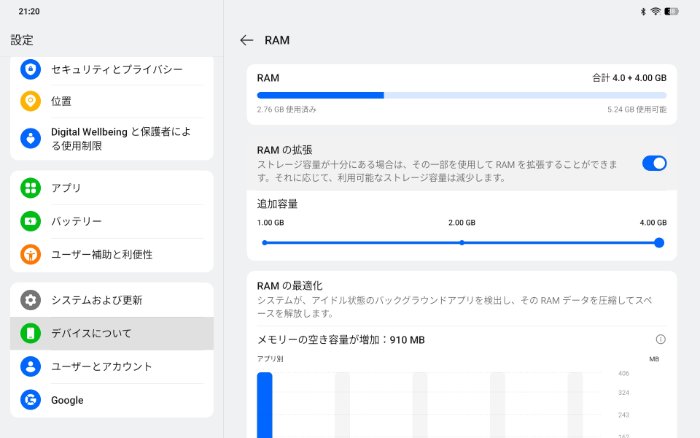The height and width of the screenshot is (438, 700).
Task: Open セキュリティとプライバシー shield icon
Action: pyautogui.click(x=31, y=69)
